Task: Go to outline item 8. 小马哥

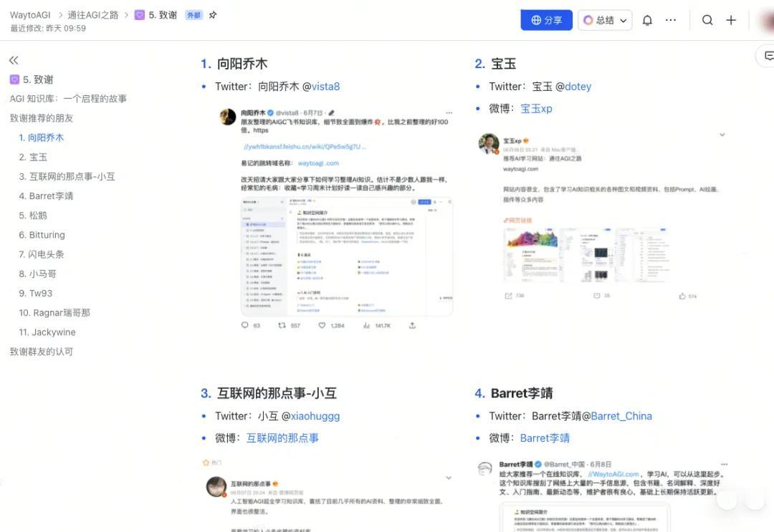Action: click(37, 274)
